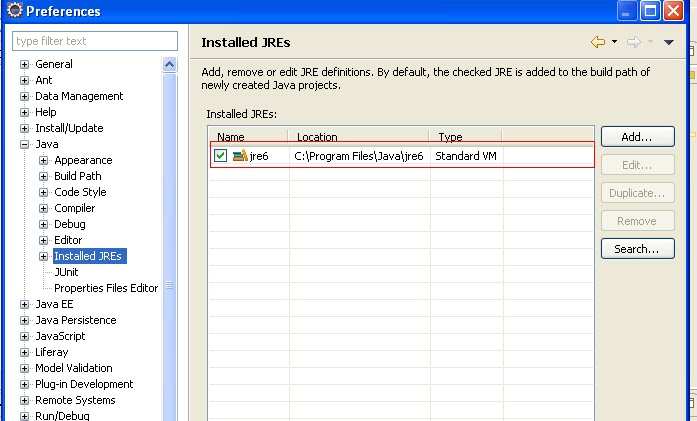Expand the Code Style node

(43, 192)
